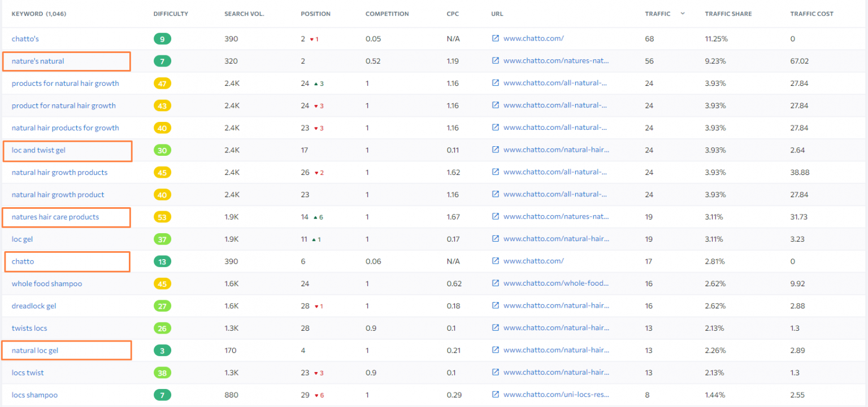This screenshot has height=407, width=868.
Task: Click external link icon in the chatto row
Action: pos(496,261)
